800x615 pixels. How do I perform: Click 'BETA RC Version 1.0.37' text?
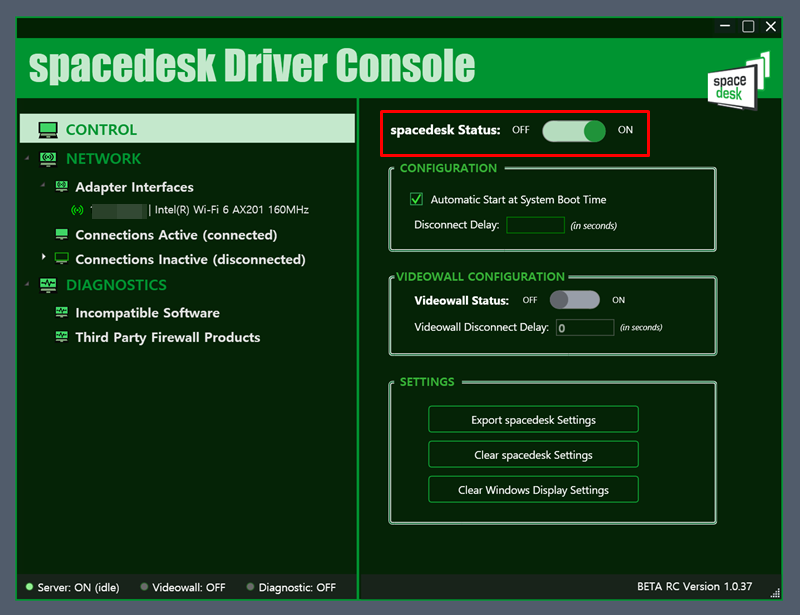click(x=694, y=586)
